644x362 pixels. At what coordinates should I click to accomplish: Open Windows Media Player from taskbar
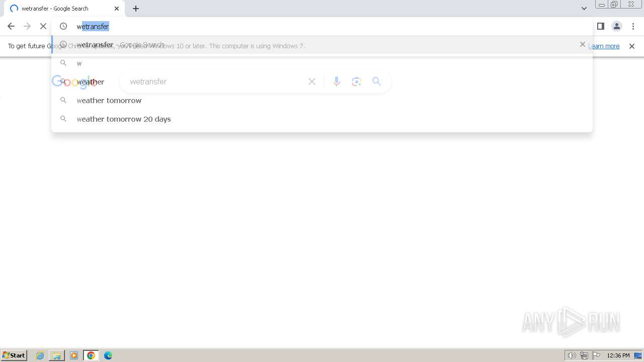74,355
